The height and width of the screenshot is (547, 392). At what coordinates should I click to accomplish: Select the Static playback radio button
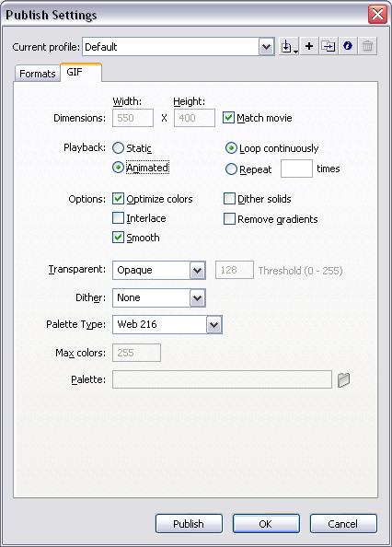118,148
